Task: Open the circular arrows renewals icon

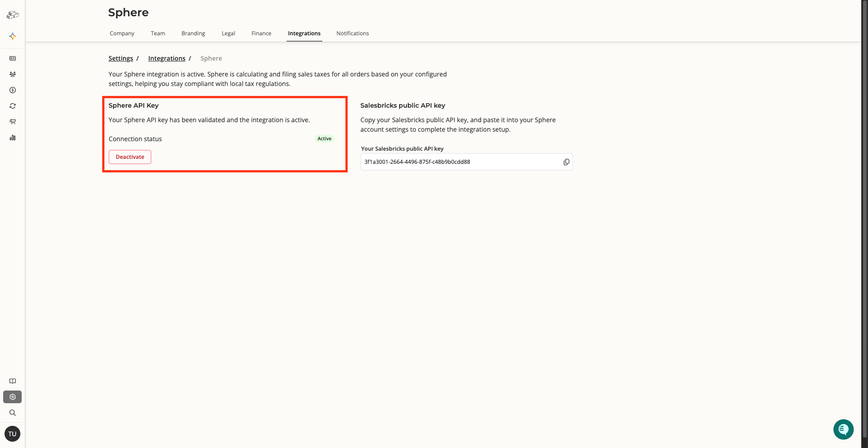Action: tap(13, 106)
